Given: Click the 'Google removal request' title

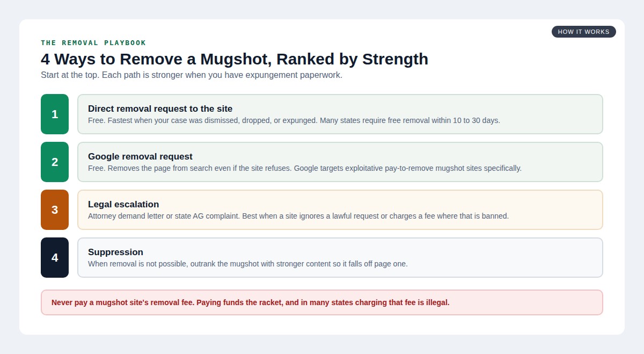Looking at the screenshot, I should 140,156.
